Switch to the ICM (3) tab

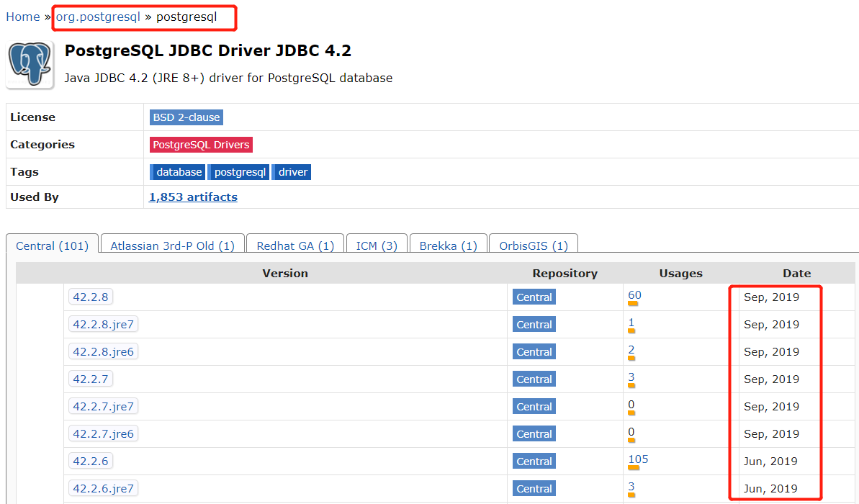[377, 246]
